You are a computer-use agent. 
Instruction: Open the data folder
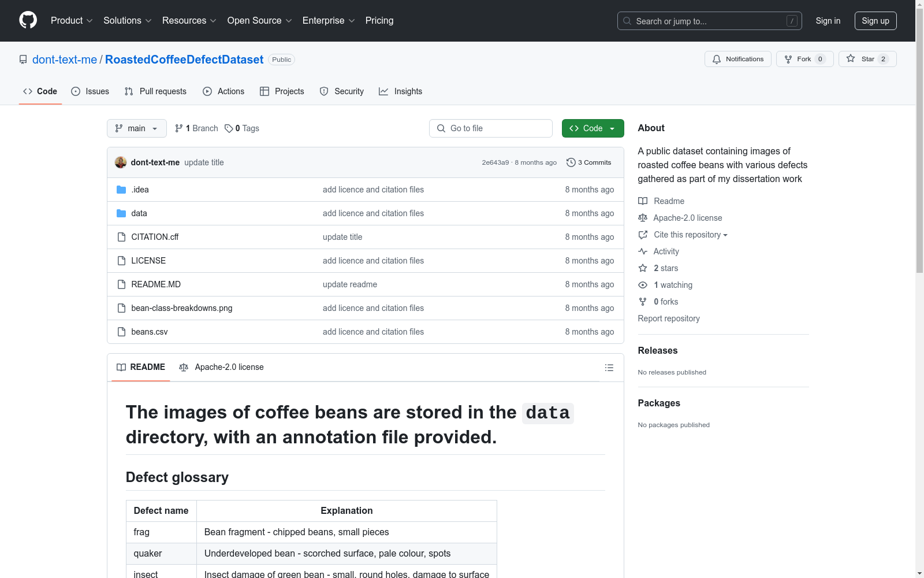tap(139, 213)
